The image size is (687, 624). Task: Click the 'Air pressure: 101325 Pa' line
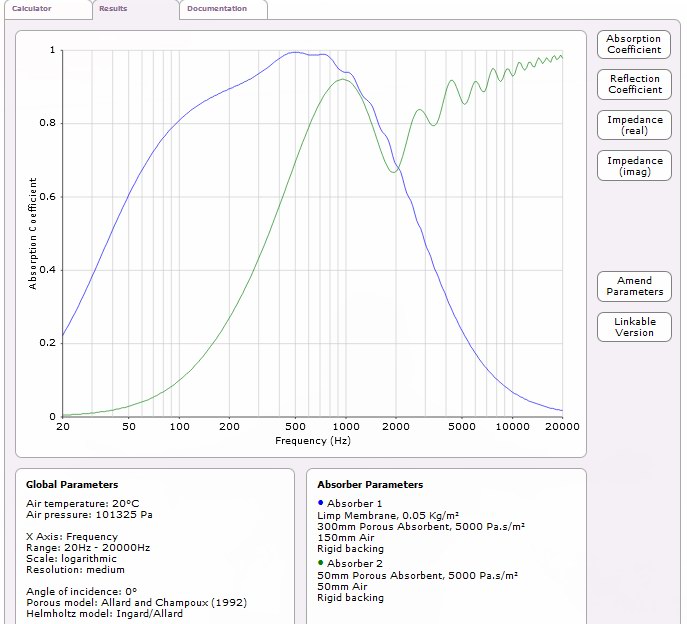(x=89, y=514)
